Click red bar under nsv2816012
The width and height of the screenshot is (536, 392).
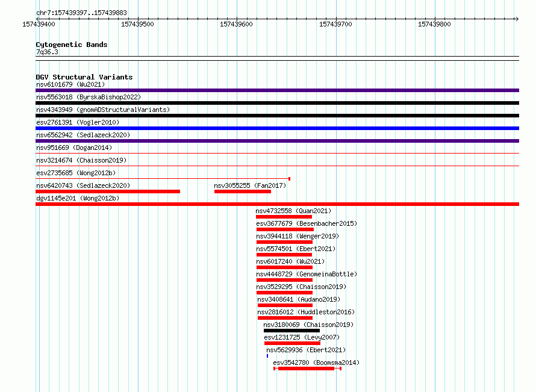coord(285,318)
